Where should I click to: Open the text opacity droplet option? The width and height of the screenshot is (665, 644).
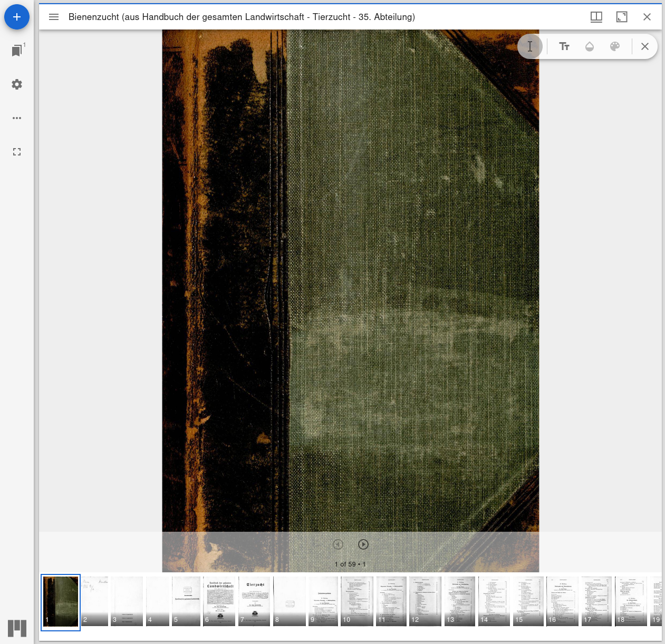[590, 46]
